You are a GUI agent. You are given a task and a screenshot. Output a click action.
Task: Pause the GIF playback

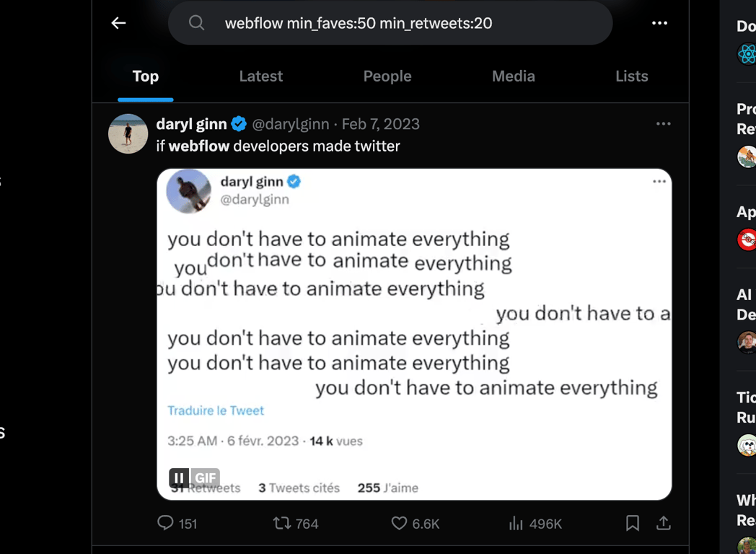point(179,478)
